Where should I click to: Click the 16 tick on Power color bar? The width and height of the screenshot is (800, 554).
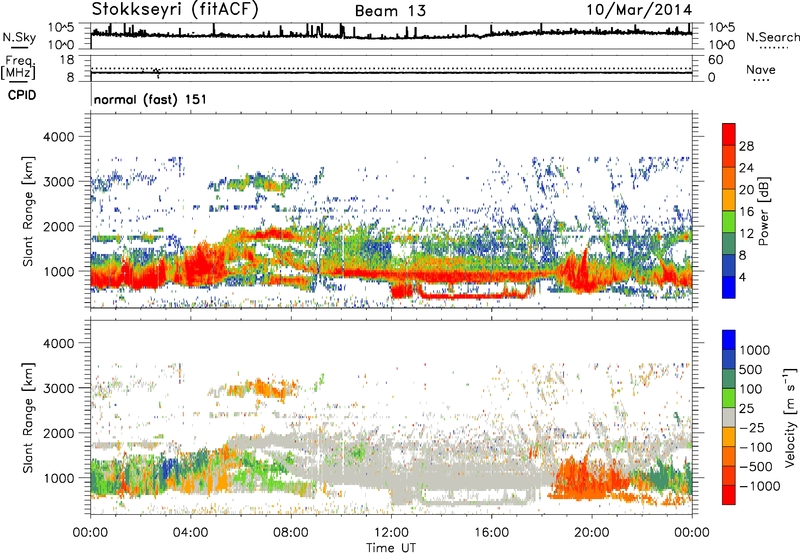(x=746, y=212)
